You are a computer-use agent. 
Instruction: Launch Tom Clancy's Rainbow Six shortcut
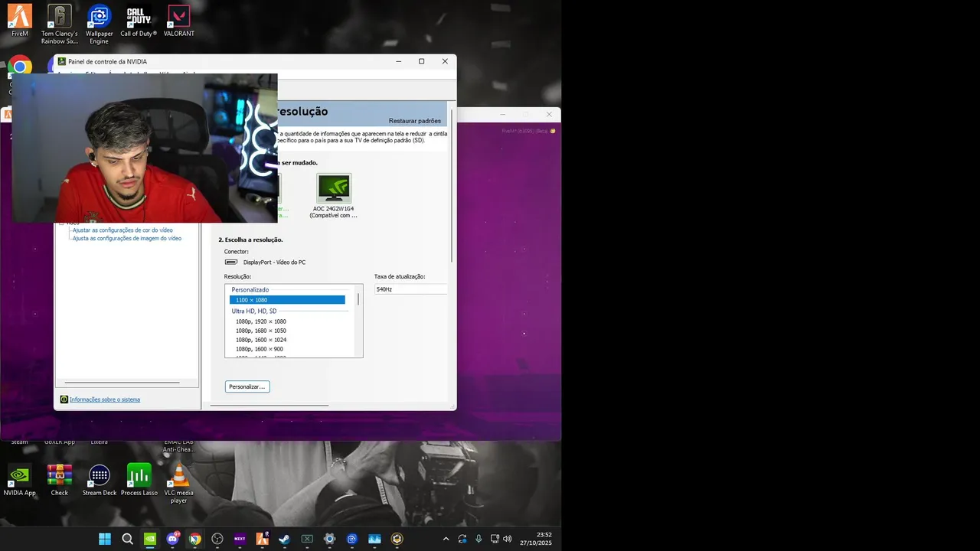[60, 24]
